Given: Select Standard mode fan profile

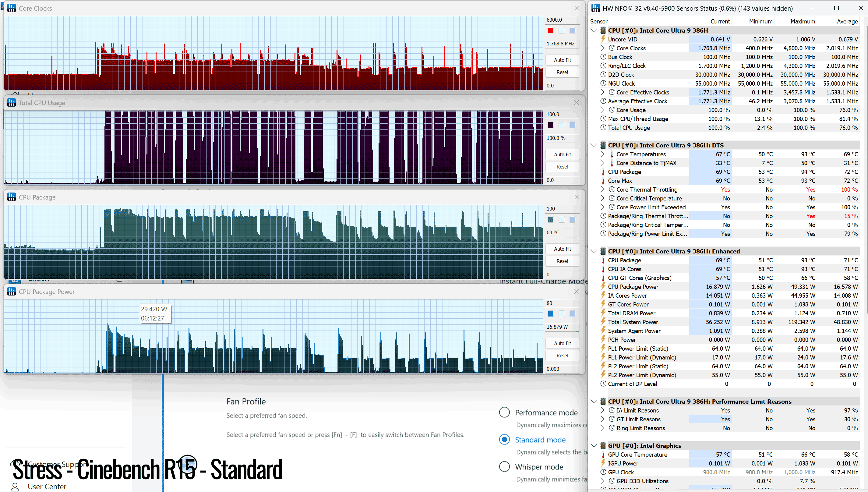Looking at the screenshot, I should [504, 440].
